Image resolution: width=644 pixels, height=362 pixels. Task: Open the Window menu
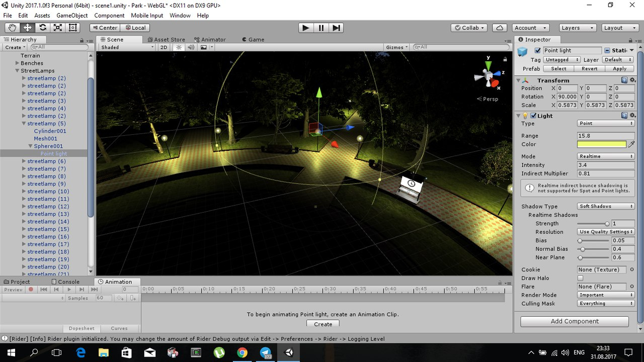(180, 16)
